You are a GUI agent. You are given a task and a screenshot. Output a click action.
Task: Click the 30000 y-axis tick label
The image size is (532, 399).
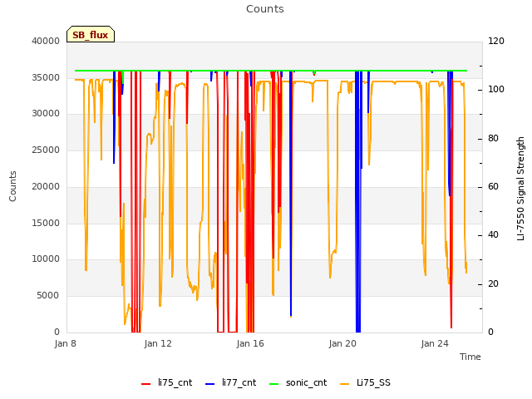[46, 113]
